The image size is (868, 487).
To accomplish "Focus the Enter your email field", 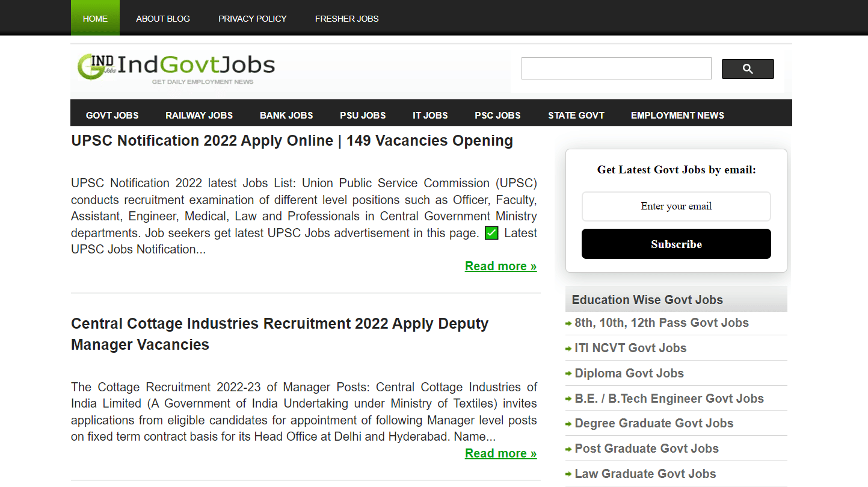I will (676, 206).
